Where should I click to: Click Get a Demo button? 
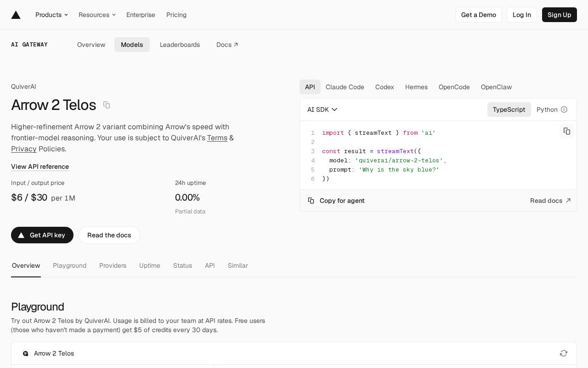479,15
